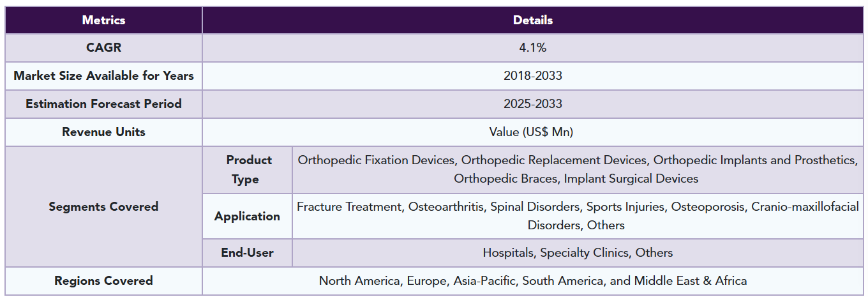
Task: Click the CAGR row label
Action: point(103,48)
